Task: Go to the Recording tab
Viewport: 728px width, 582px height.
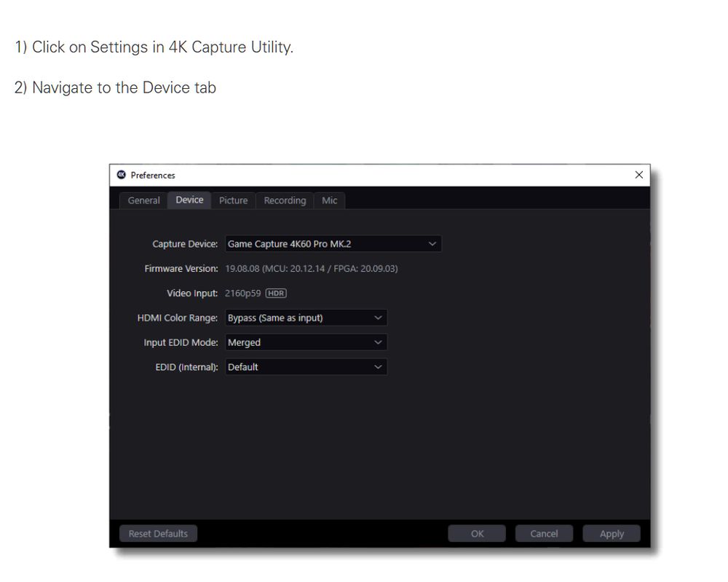Action: 285,200
